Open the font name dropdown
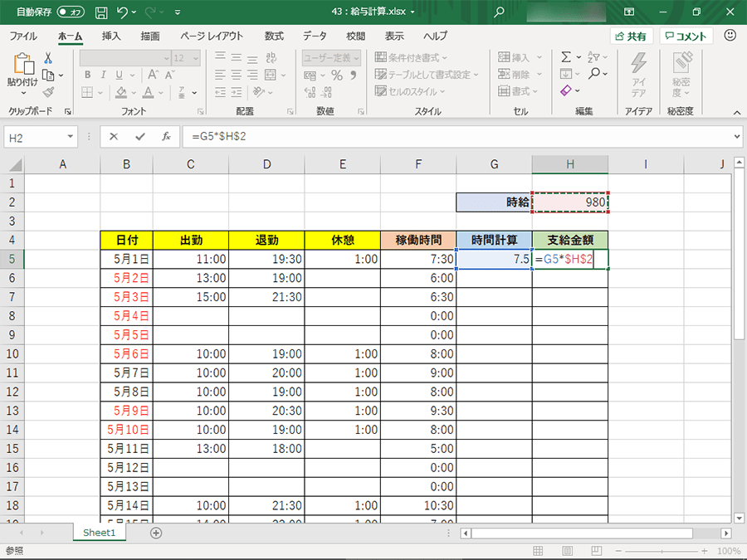747x560 pixels. (166, 58)
